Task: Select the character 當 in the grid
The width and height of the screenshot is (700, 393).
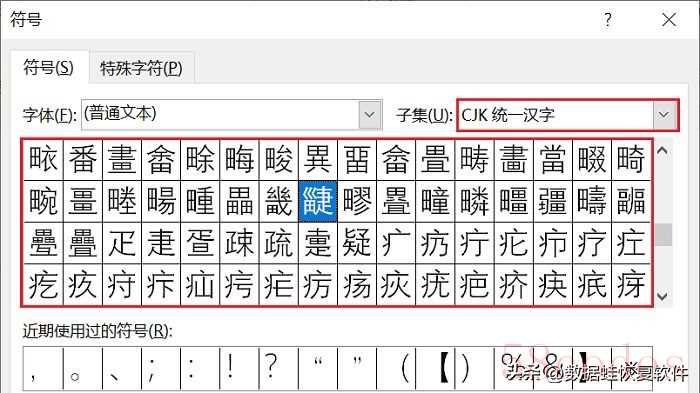Action: (552, 159)
